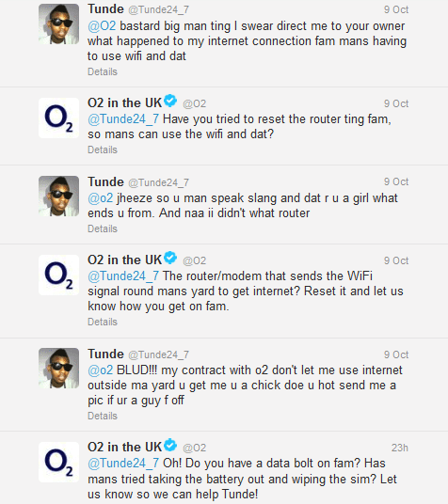Open O2 logo avatar beside router/modem tweet
This screenshot has width=448, height=504.
tap(58, 275)
